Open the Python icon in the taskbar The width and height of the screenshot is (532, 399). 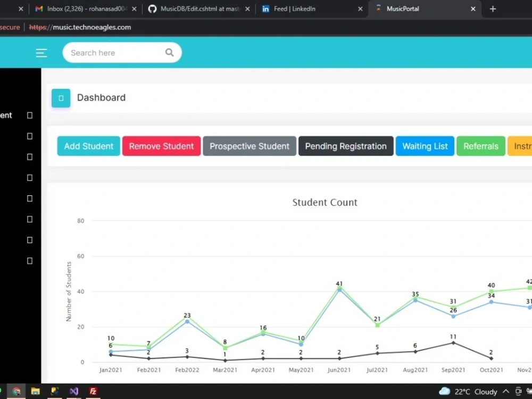(55, 391)
